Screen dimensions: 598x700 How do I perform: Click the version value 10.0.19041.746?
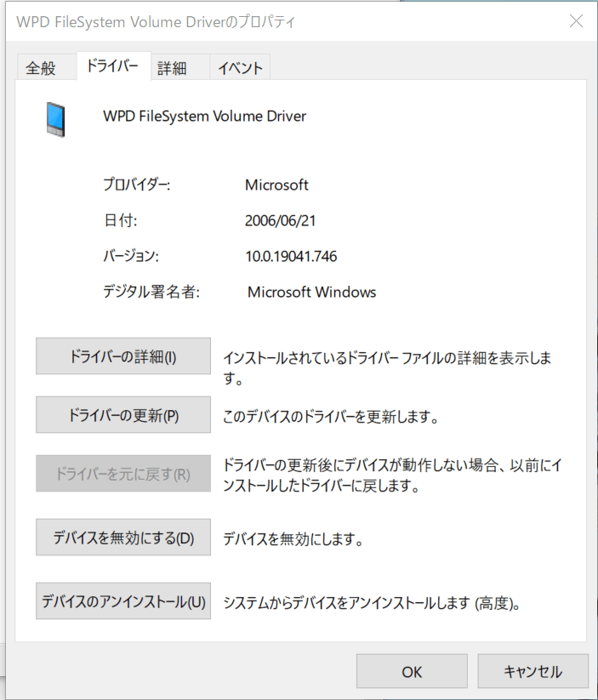[291, 256]
